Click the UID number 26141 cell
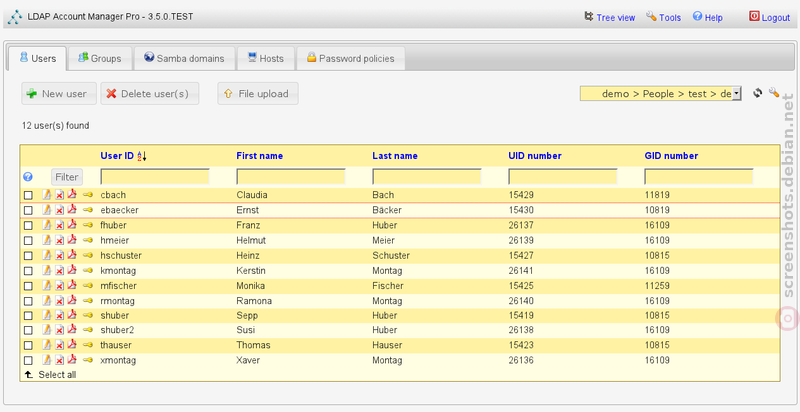 [521, 270]
